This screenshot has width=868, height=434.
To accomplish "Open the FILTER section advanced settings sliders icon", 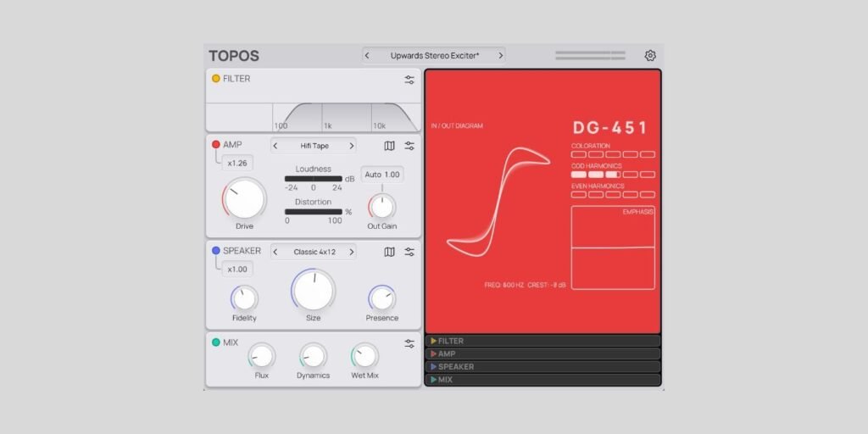I will [409, 80].
